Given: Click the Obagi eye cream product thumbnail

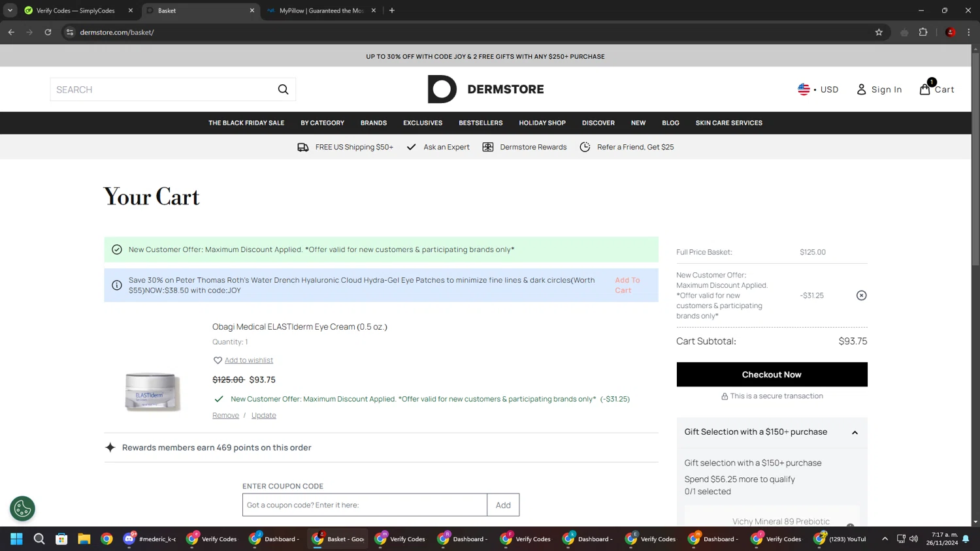Looking at the screenshot, I should pos(152,391).
